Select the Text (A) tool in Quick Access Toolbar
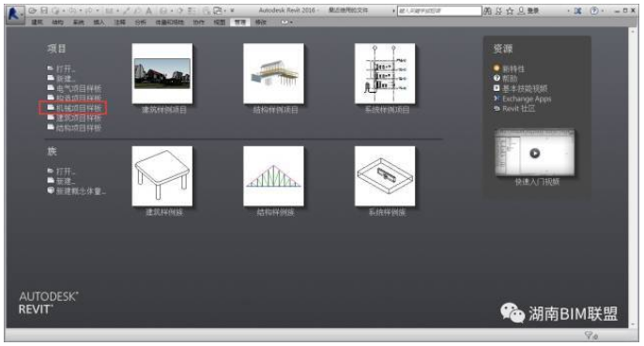This screenshot has width=644, height=346. pyautogui.click(x=149, y=10)
